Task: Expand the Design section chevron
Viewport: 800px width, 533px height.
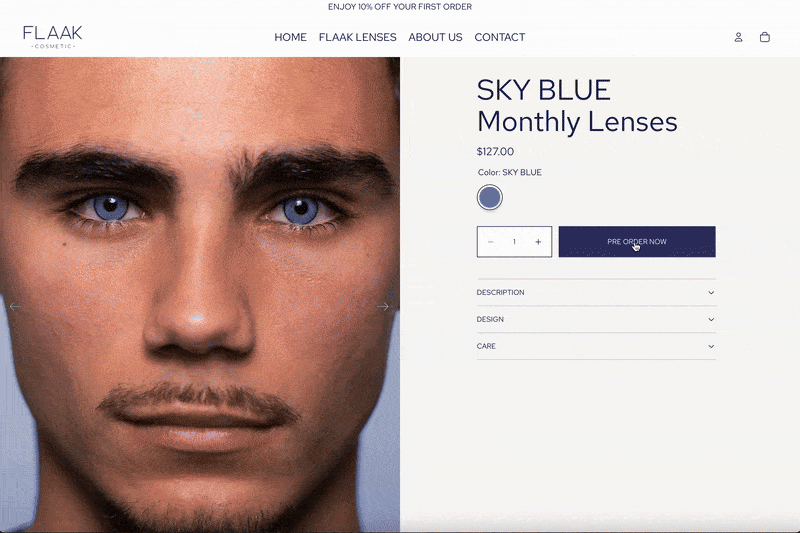Action: pyautogui.click(x=711, y=319)
